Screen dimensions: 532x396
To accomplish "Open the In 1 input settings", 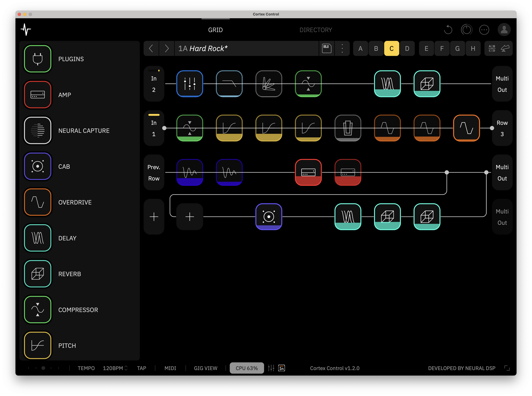I will [154, 128].
